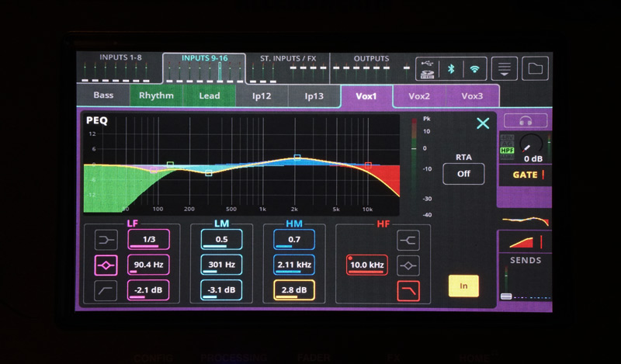Select the LF high-pass filter shape icon

[106, 290]
